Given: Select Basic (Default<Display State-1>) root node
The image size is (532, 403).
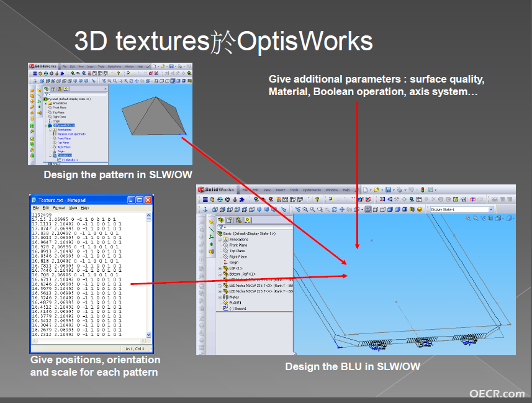Looking at the screenshot, I should click(246, 233).
